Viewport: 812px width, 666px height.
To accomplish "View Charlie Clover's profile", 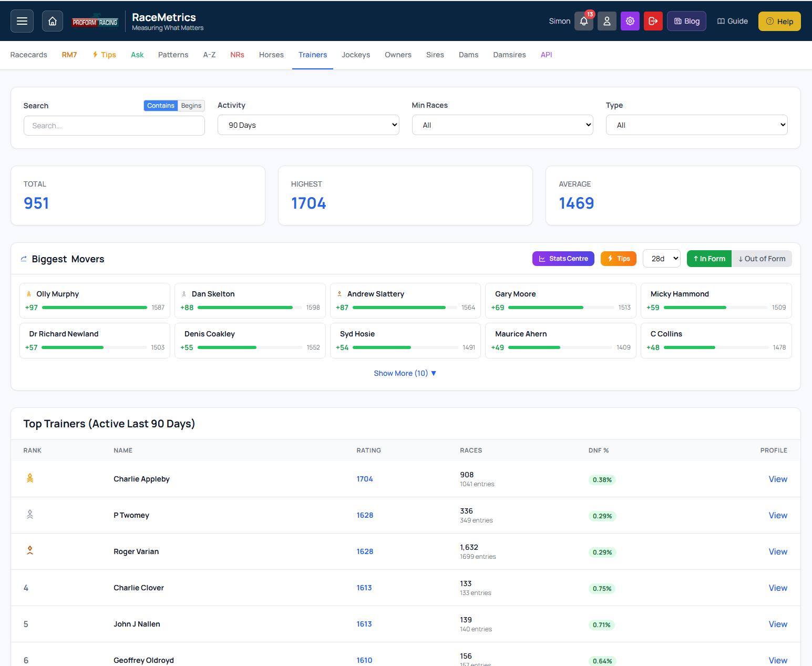I will click(x=778, y=588).
